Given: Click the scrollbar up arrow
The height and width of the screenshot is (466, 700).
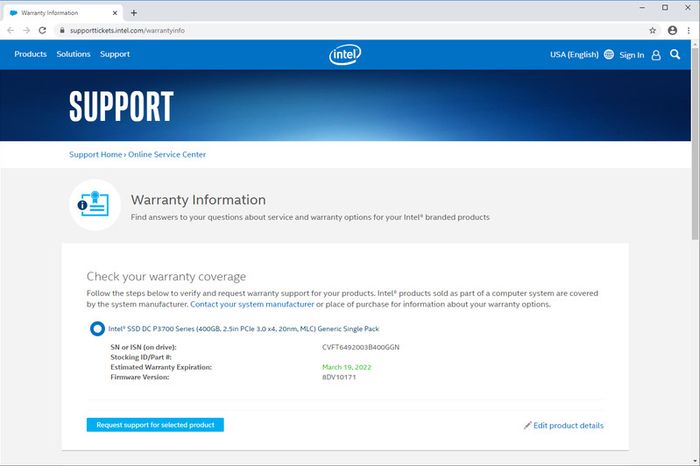Looking at the screenshot, I should click(695, 43).
